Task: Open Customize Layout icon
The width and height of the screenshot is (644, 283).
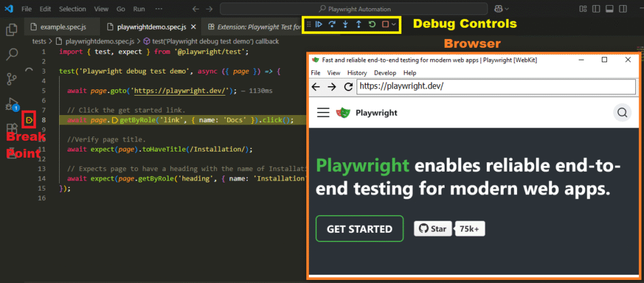Action: click(582, 9)
